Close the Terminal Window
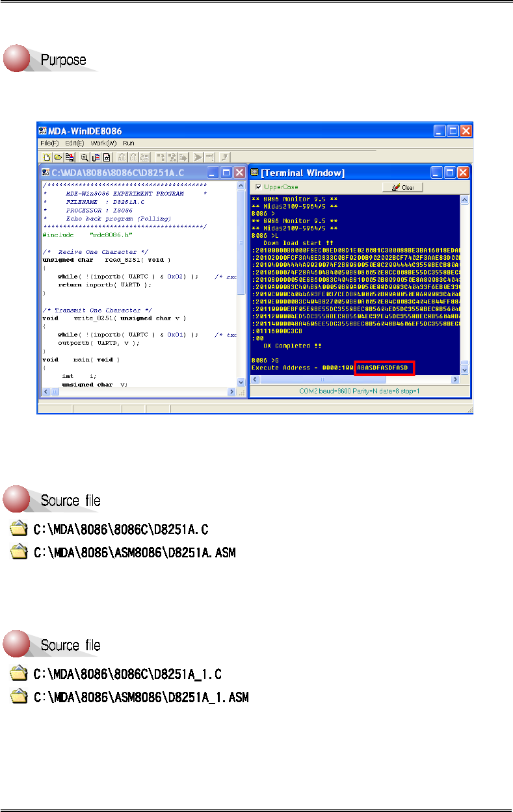The image size is (513, 812). click(x=463, y=173)
